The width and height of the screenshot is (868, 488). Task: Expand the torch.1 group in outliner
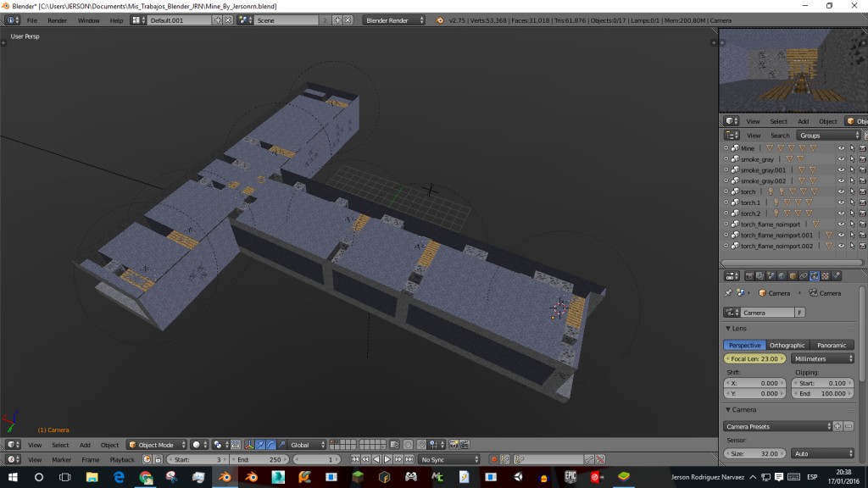(726, 203)
